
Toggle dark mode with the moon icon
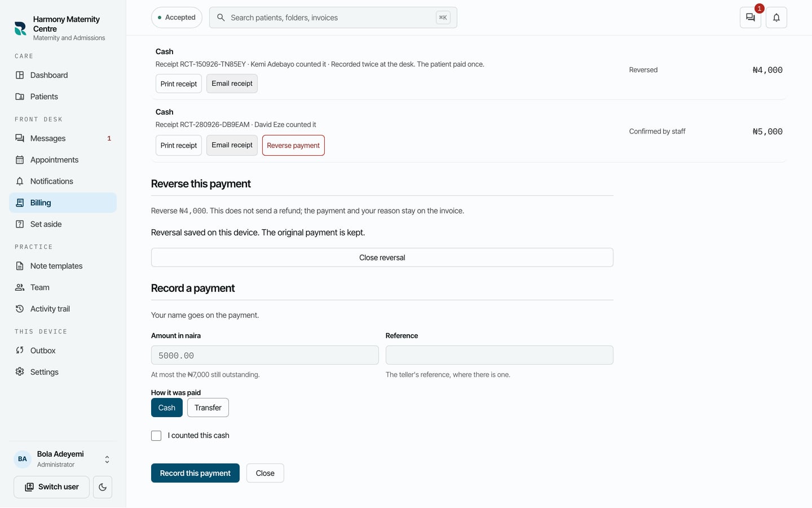coord(103,487)
